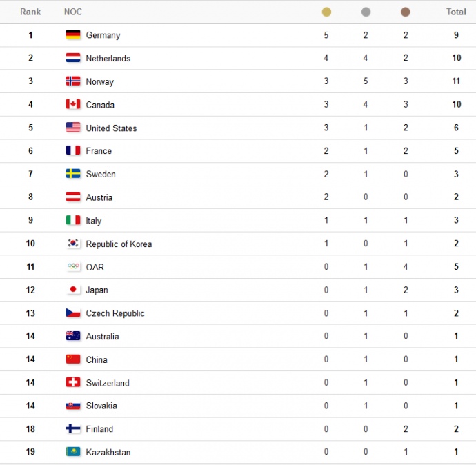This screenshot has height=465, width=476.
Task: Click the OAR Olympic rings icon
Action: coord(73,266)
